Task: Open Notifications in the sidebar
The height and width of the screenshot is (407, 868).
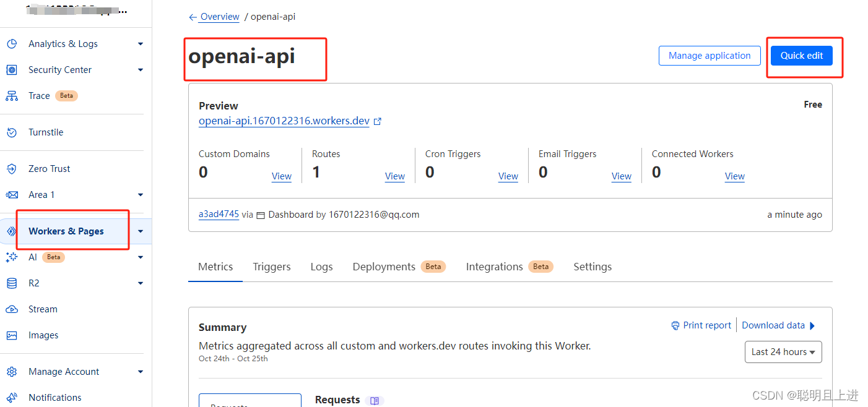Action: (55, 398)
